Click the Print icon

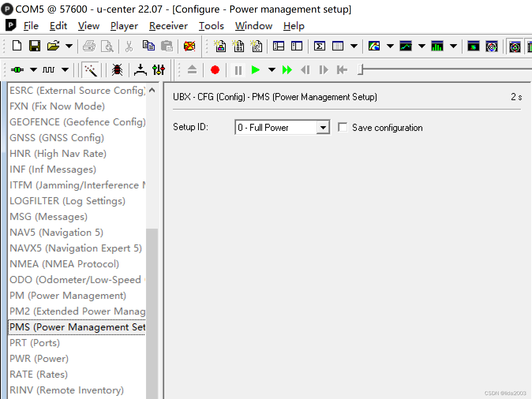click(89, 46)
